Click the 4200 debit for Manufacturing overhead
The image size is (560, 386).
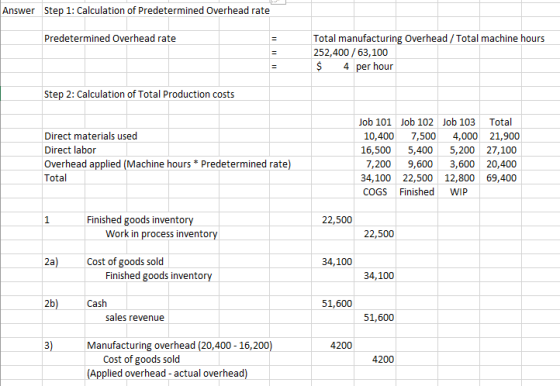[x=341, y=345]
